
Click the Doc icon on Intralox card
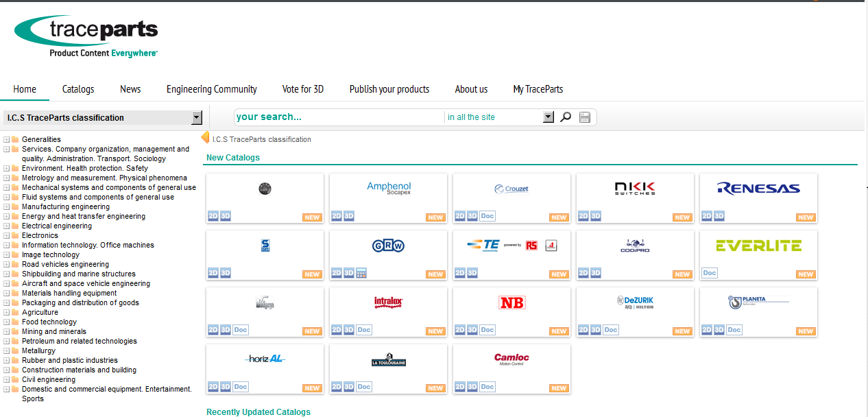click(x=363, y=330)
